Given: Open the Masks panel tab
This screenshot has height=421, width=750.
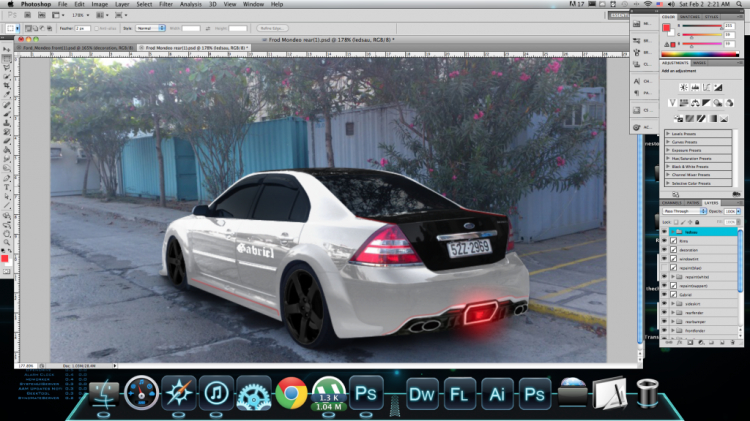Looking at the screenshot, I should pos(699,63).
